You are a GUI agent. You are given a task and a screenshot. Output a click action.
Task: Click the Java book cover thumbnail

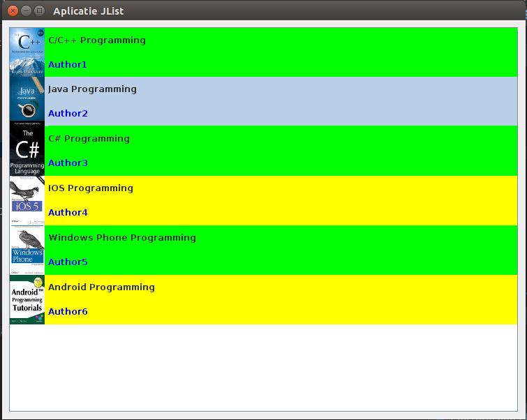click(27, 102)
